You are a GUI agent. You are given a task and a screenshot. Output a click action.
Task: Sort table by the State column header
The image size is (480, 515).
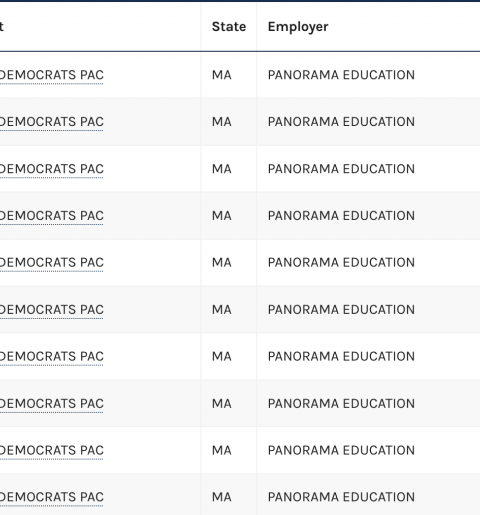[229, 27]
